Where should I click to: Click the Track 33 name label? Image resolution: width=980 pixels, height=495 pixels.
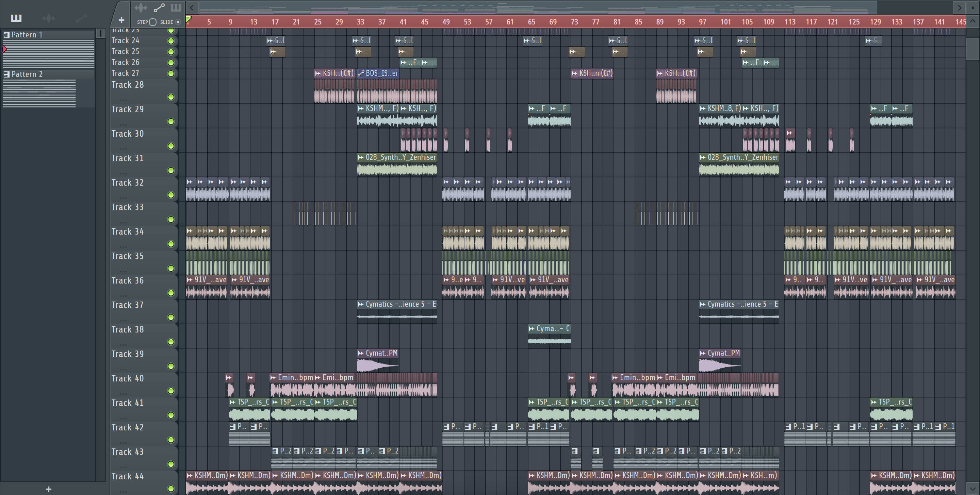(128, 207)
